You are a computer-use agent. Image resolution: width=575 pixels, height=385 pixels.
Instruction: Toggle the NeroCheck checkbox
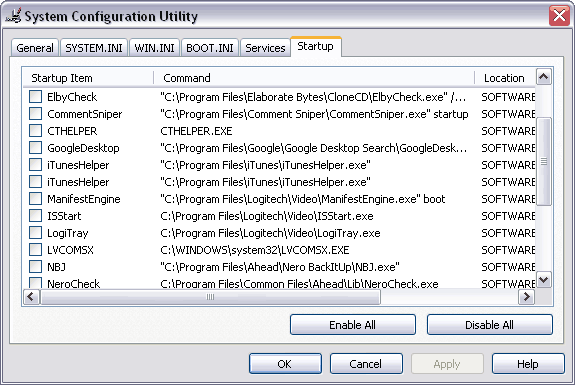click(36, 283)
